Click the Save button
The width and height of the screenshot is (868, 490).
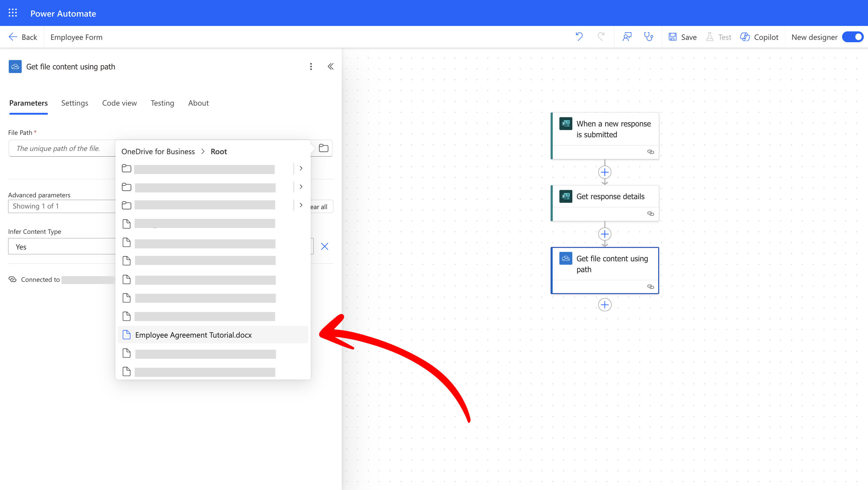pos(682,37)
